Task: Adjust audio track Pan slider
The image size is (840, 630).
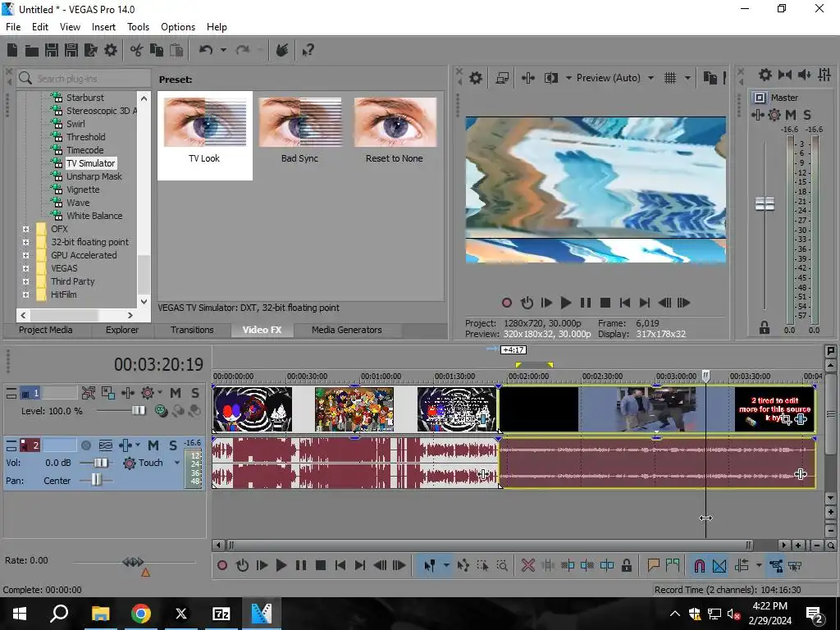Action: [x=96, y=481]
